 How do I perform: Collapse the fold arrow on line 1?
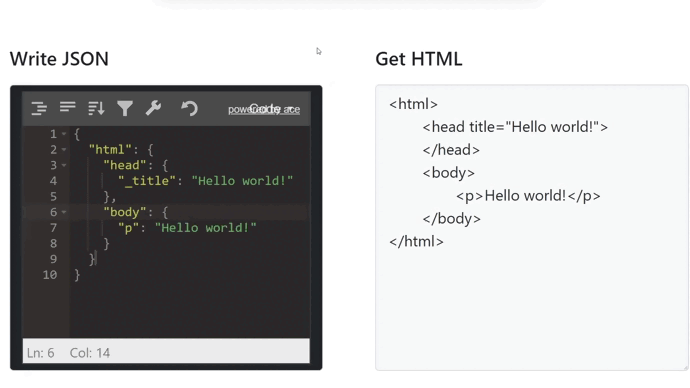point(64,134)
